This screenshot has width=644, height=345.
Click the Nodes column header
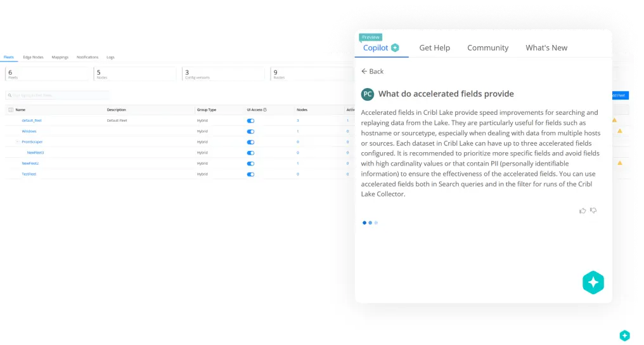click(x=302, y=110)
